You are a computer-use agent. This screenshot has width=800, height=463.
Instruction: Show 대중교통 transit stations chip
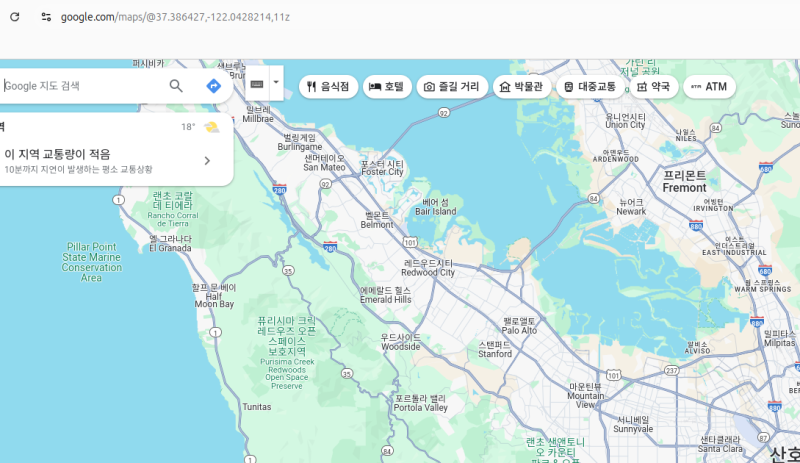(x=589, y=87)
